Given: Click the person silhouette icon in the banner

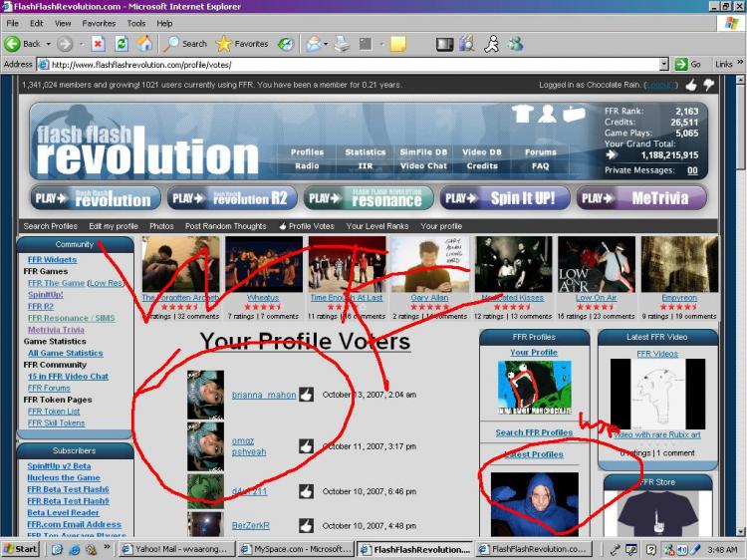Looking at the screenshot, I should pos(547,114).
